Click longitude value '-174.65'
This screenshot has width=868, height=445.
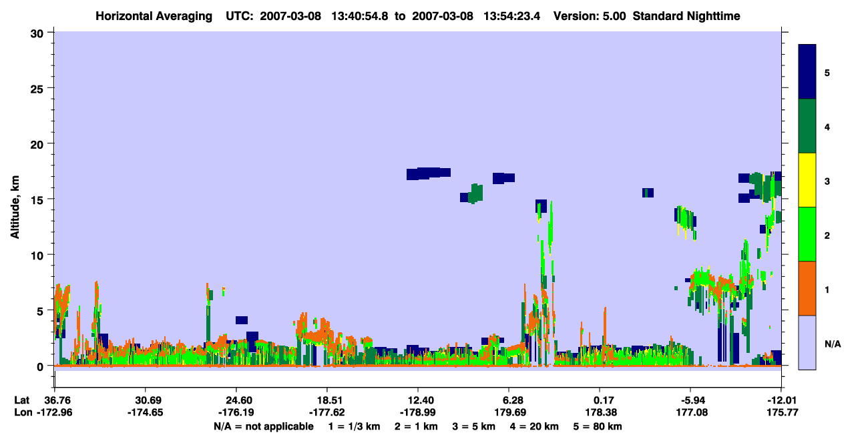(146, 413)
